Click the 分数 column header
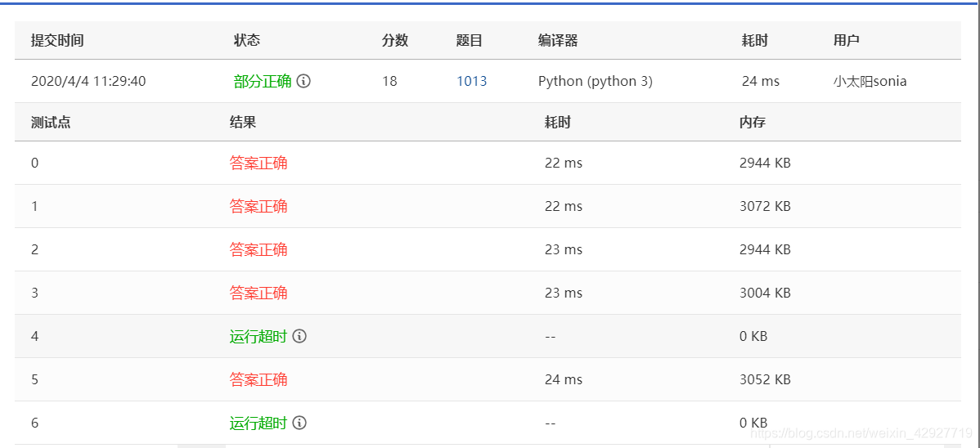 (394, 41)
